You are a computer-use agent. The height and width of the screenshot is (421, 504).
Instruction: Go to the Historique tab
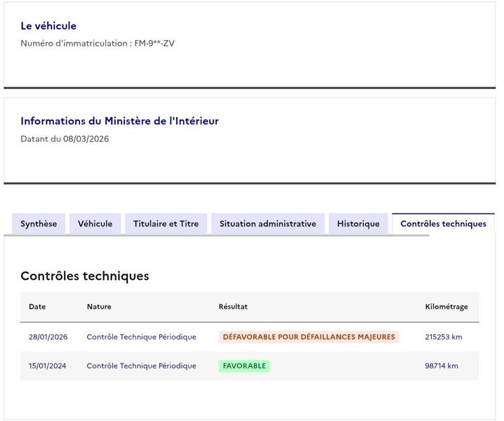point(358,224)
